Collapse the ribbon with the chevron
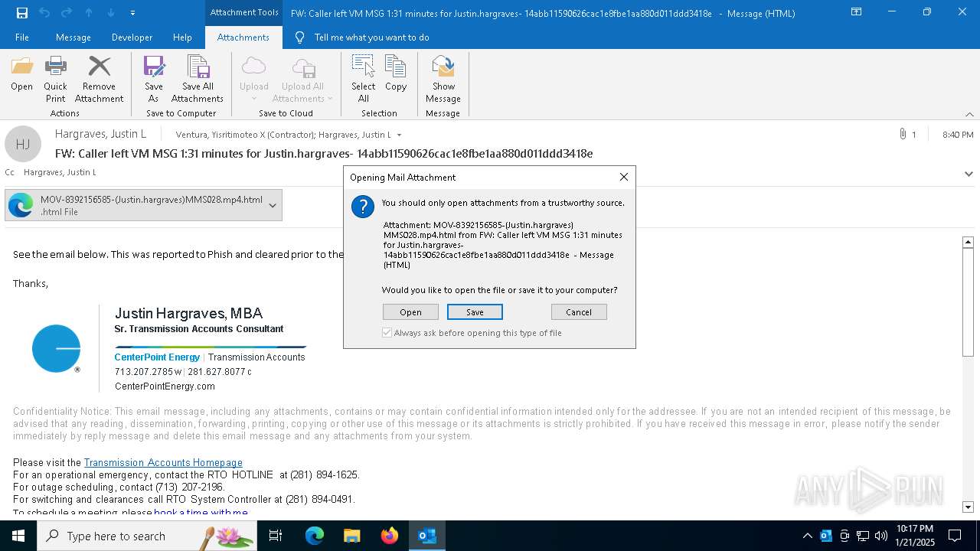The height and width of the screenshot is (551, 980). point(969,113)
